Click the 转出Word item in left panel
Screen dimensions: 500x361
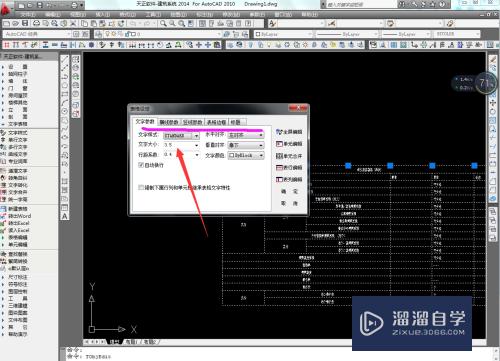19,216
